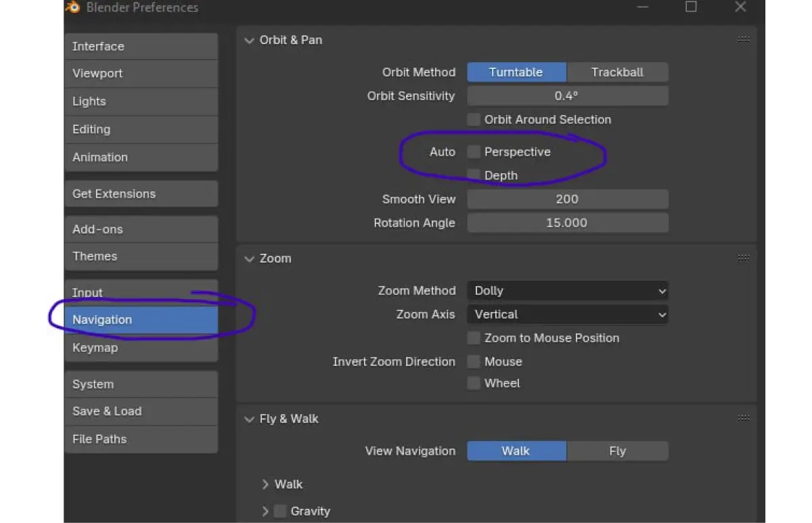812x523 pixels.
Task: Click the Zoom panel drag grip icon
Action: (x=744, y=258)
